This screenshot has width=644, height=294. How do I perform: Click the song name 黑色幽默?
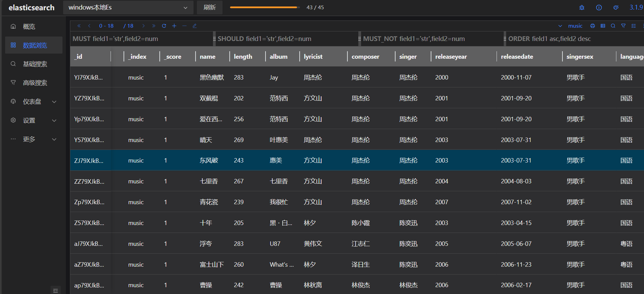(212, 78)
